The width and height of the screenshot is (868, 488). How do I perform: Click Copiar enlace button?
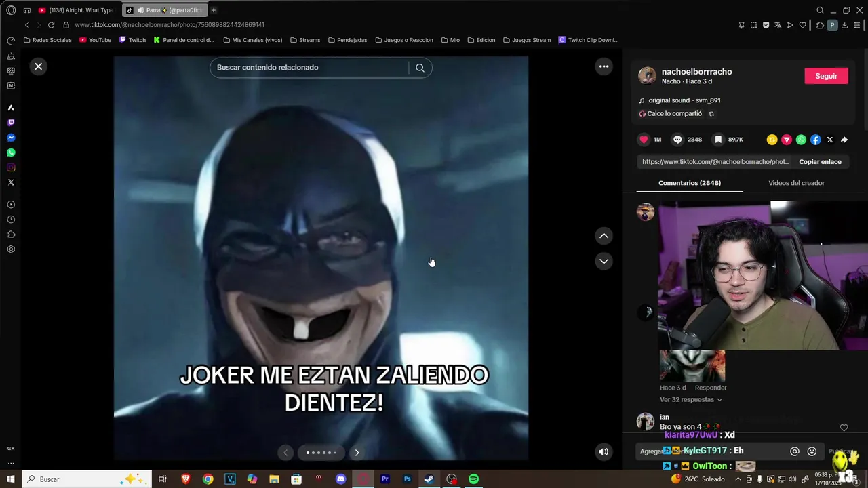point(820,162)
